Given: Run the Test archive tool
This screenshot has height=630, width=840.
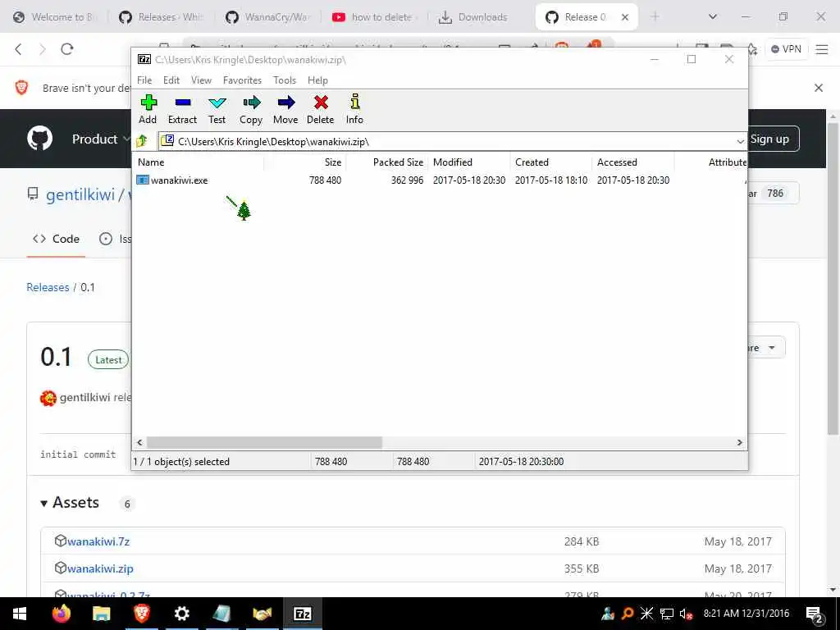Looking at the screenshot, I should pyautogui.click(x=217, y=109).
